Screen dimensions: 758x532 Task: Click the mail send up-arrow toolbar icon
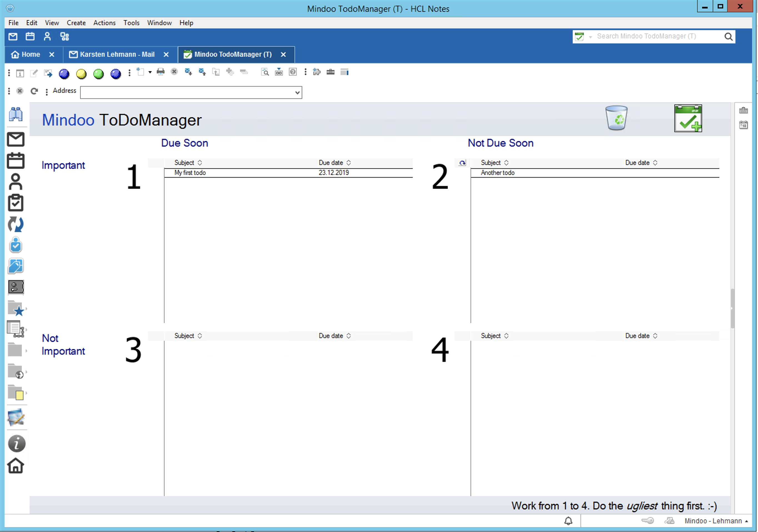202,72
